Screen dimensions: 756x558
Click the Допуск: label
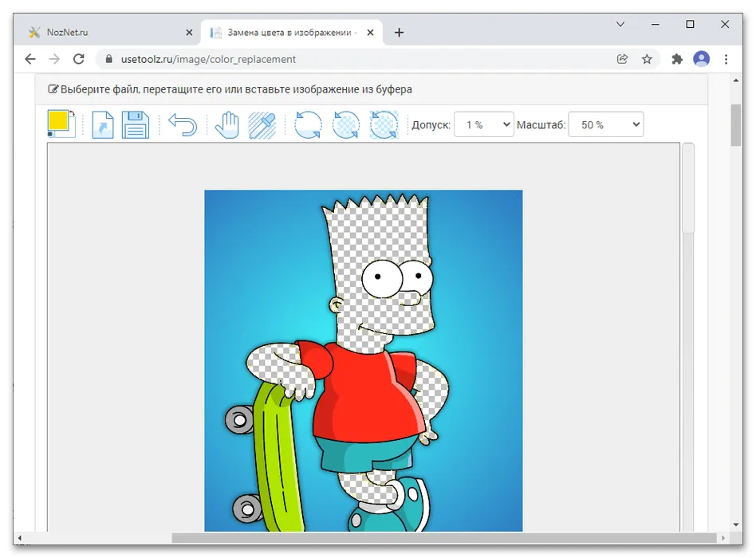click(431, 125)
